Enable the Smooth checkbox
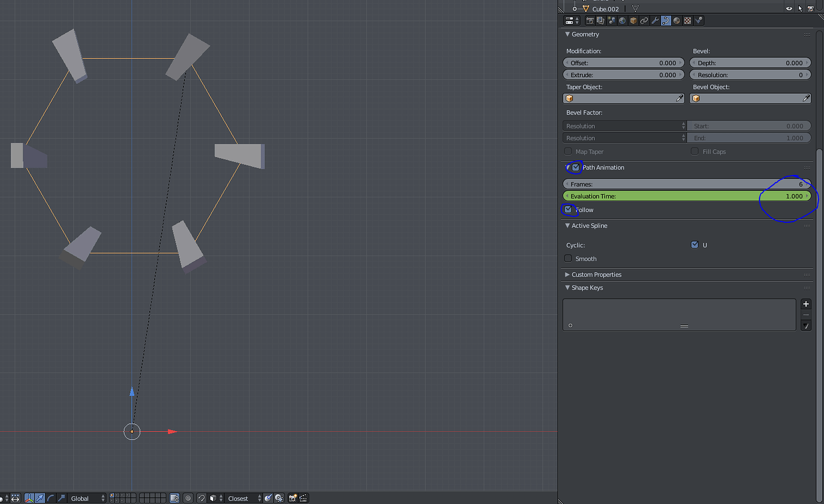Viewport: 824px width, 504px height. (568, 259)
